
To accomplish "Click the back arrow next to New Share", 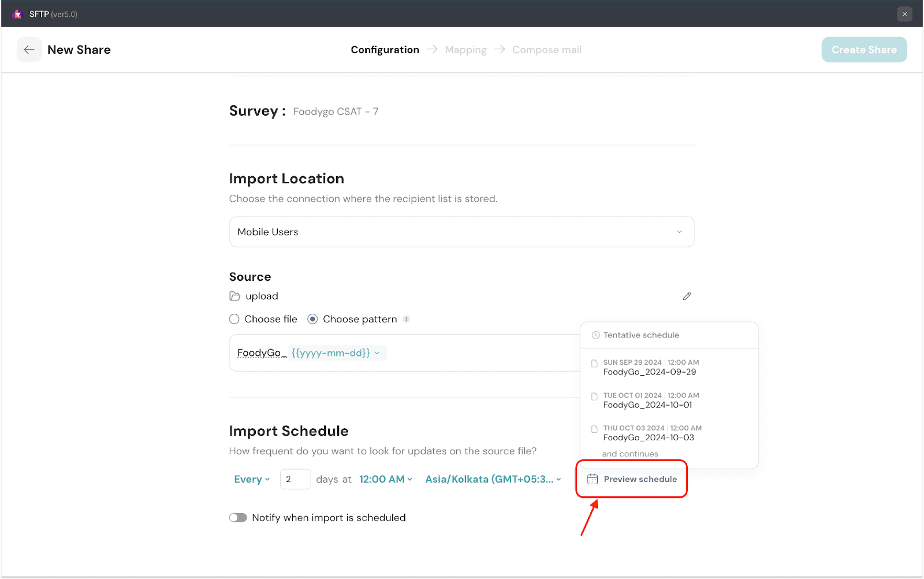I will tap(29, 50).
